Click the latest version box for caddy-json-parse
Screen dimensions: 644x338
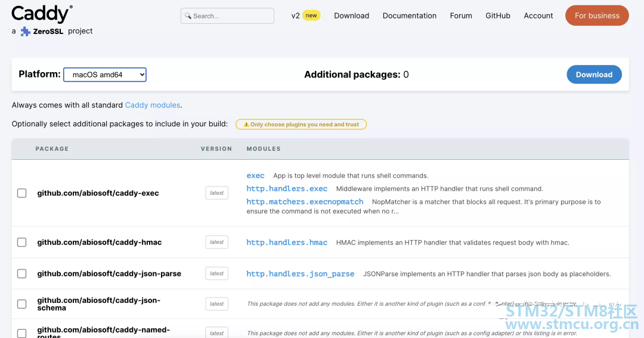217,274
